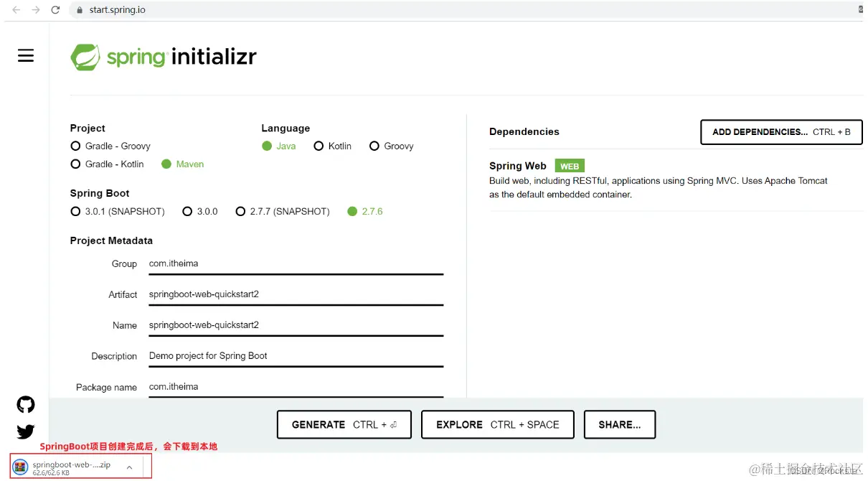The width and height of the screenshot is (868, 481).
Task: Click the Dependencies heading
Action: coord(524,131)
